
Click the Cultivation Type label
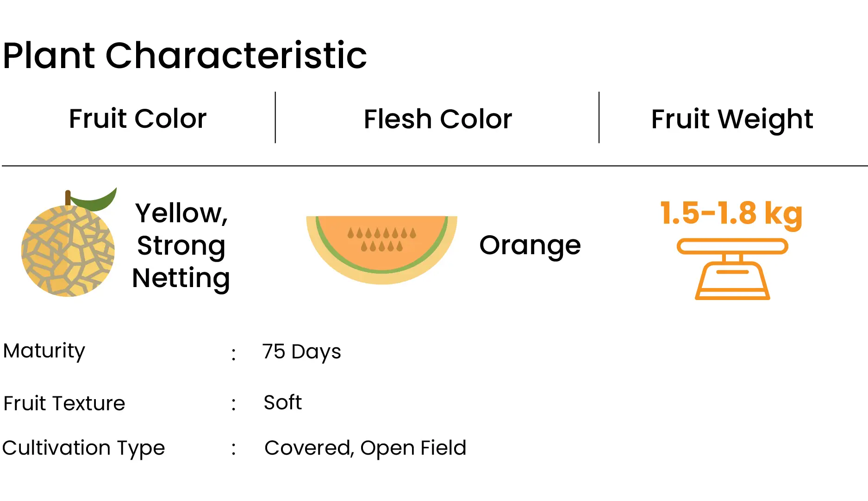(x=84, y=448)
